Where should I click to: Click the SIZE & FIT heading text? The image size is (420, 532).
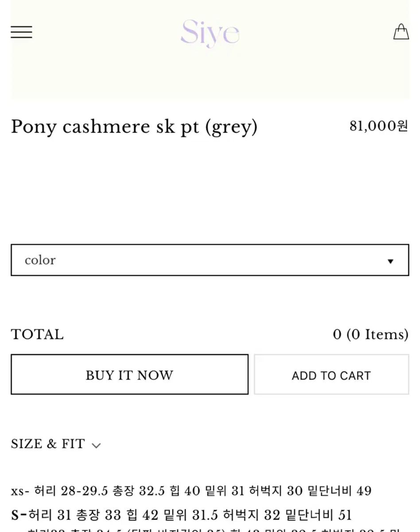pyautogui.click(x=47, y=444)
